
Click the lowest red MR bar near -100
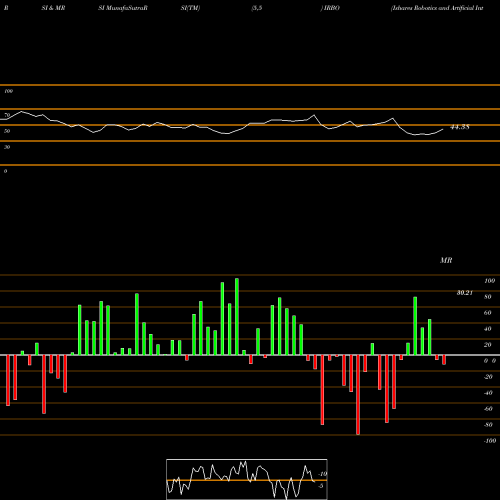coord(358,395)
